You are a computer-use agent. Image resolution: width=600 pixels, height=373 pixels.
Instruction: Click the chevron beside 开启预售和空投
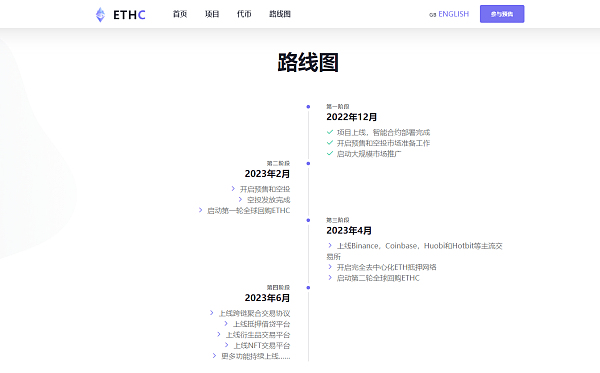coord(233,189)
